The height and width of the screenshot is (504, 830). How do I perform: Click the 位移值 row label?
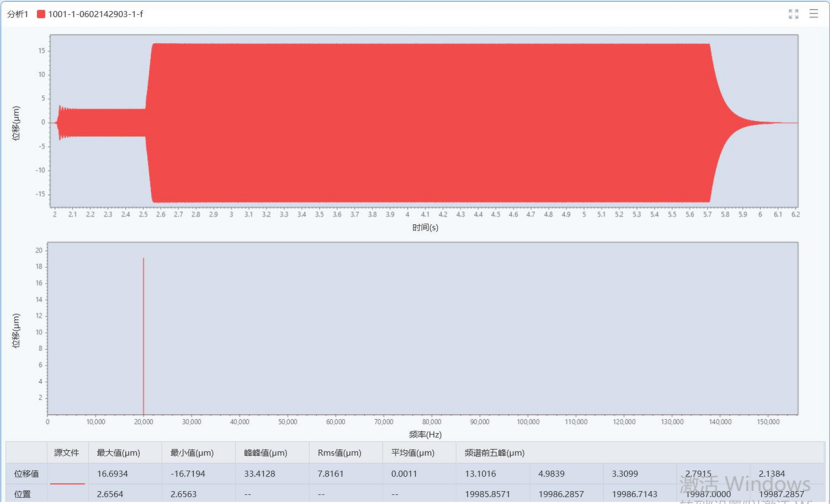point(26,473)
